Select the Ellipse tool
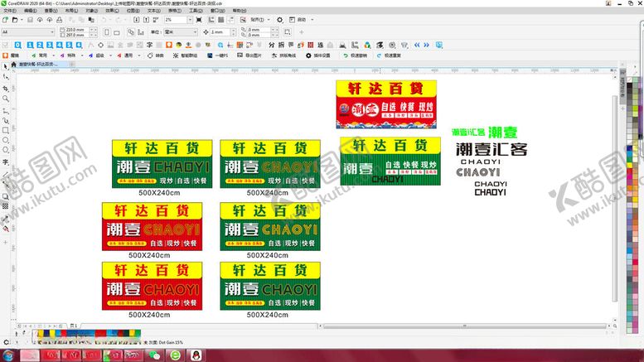This screenshot has height=362, width=644. pos(6,141)
